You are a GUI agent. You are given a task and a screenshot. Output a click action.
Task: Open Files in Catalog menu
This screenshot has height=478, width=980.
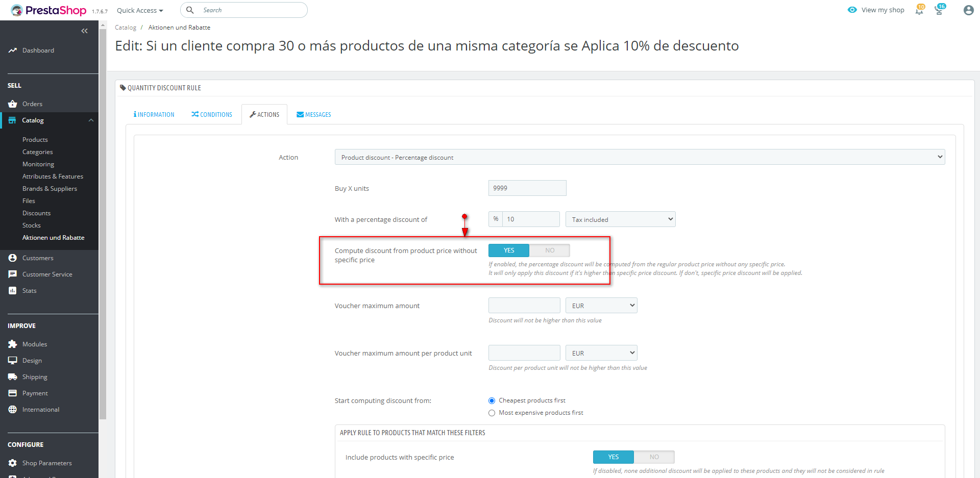[29, 201]
